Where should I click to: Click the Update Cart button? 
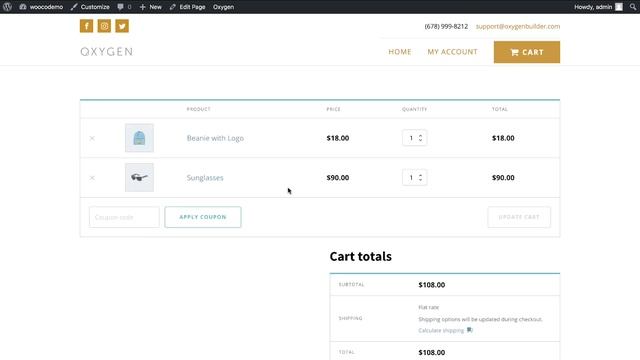519,217
